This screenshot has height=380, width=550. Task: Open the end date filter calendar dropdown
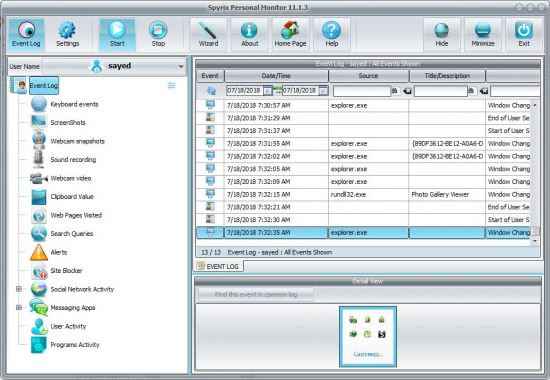(x=323, y=91)
